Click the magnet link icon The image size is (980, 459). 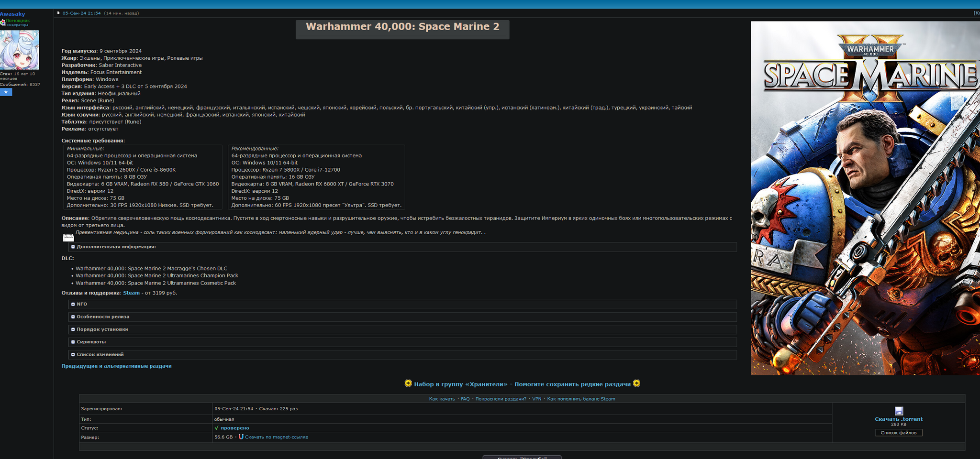point(241,437)
